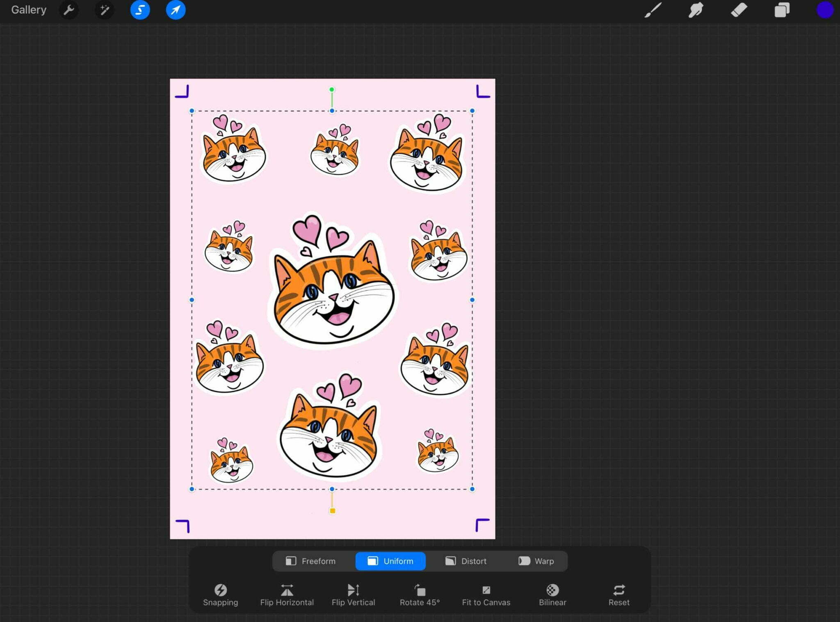Image resolution: width=840 pixels, height=622 pixels.
Task: Open the Adjustments magic wand icon
Action: click(104, 10)
